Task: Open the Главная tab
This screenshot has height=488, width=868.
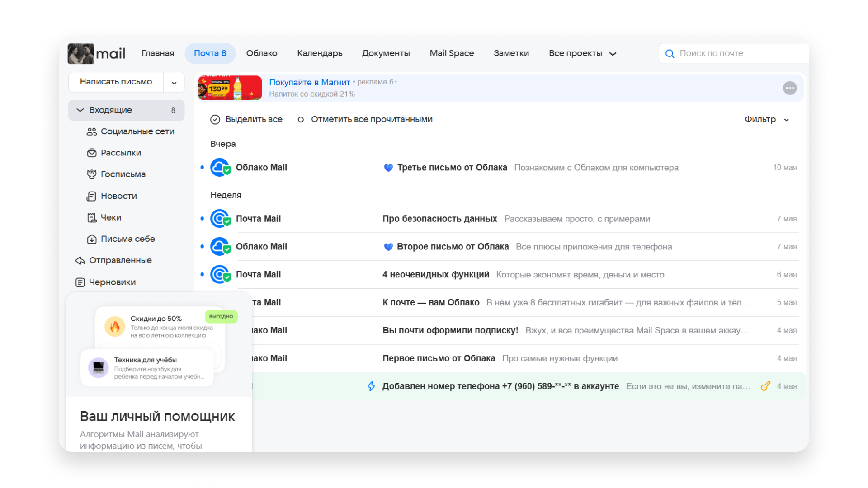Action: [158, 53]
